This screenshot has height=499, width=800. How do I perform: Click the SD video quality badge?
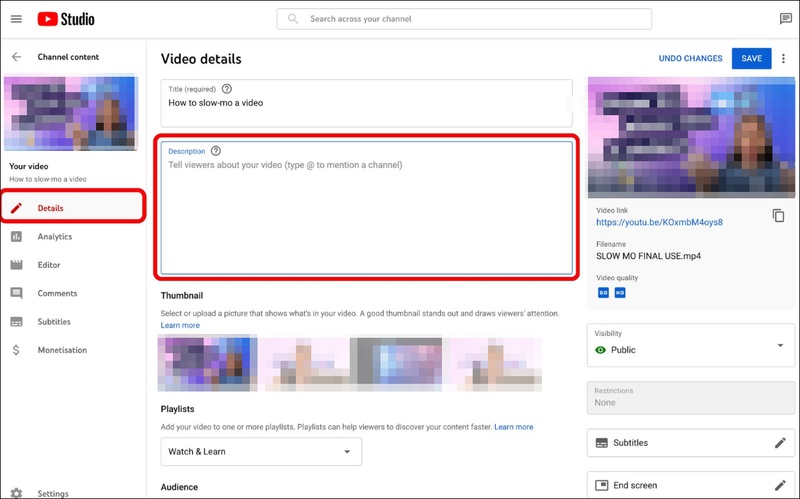coord(603,292)
